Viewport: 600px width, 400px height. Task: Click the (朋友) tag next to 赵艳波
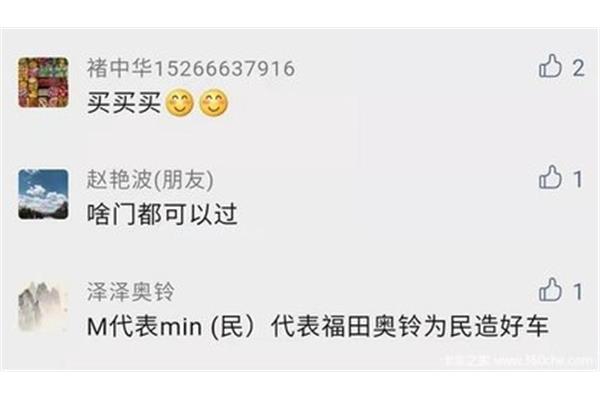pos(183,180)
